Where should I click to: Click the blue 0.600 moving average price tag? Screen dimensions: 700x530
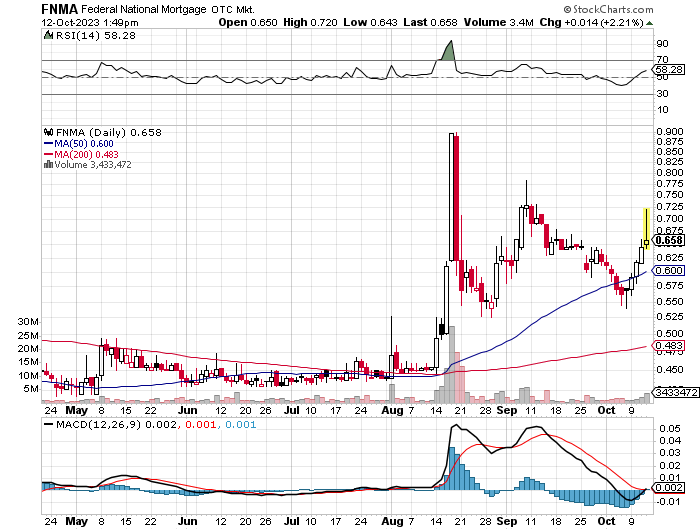668,271
